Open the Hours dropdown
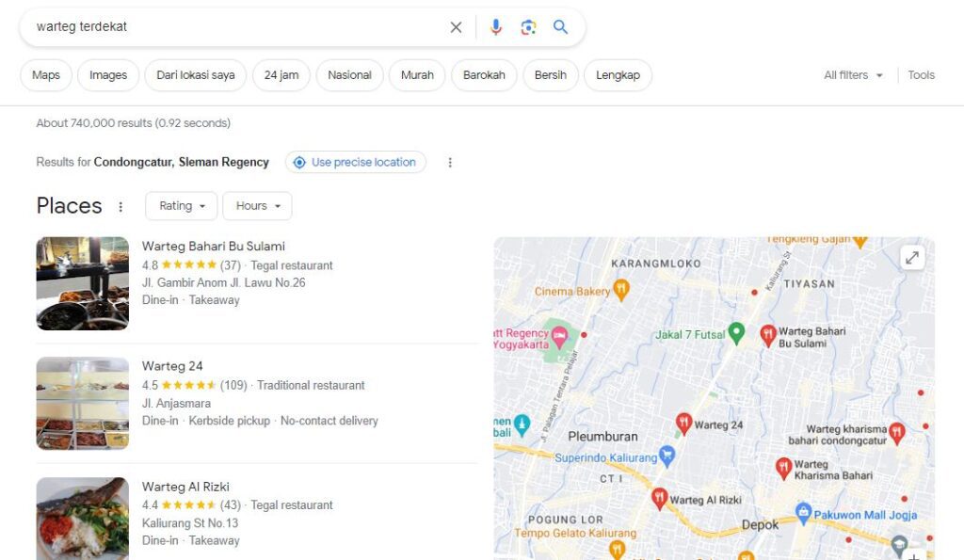Image resolution: width=964 pixels, height=560 pixels. [x=256, y=205]
